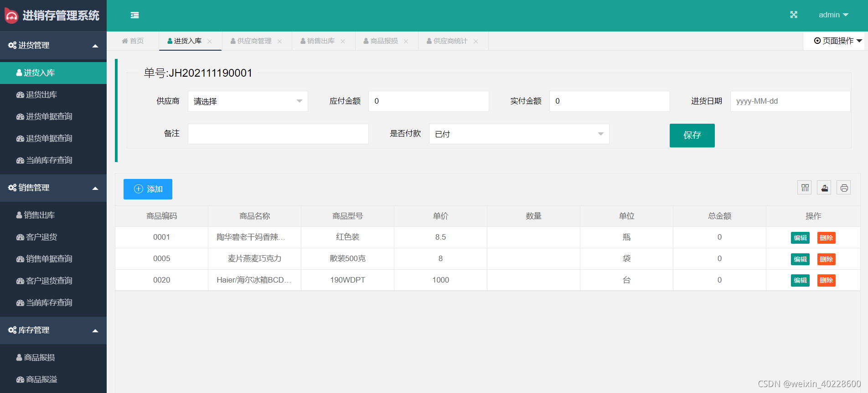The height and width of the screenshot is (393, 868).
Task: Click the 商品名称 column header
Action: pos(254,216)
